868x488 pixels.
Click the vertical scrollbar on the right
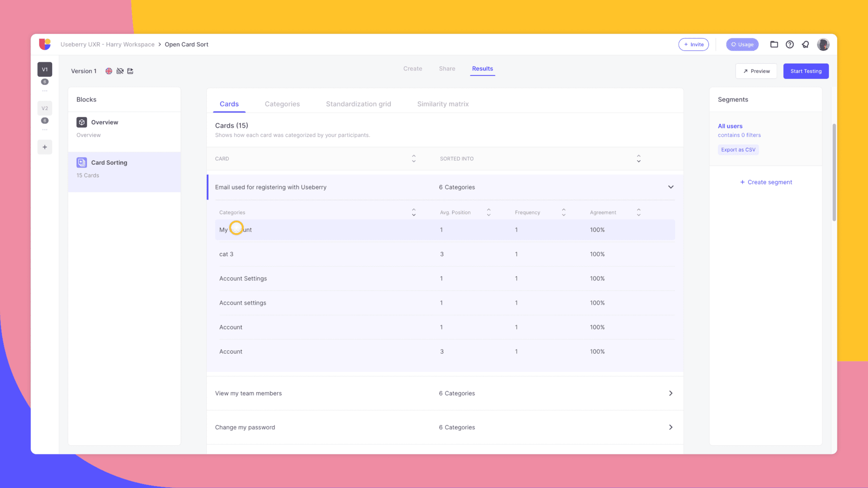[x=834, y=172]
